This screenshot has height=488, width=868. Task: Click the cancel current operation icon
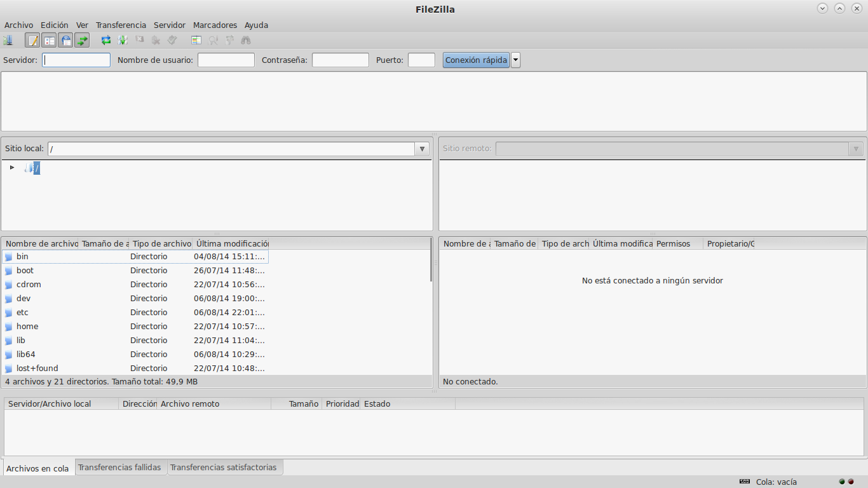point(139,41)
